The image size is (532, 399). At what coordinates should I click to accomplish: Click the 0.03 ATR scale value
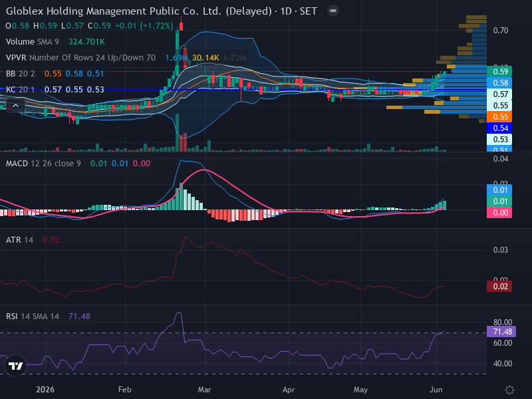point(501,250)
